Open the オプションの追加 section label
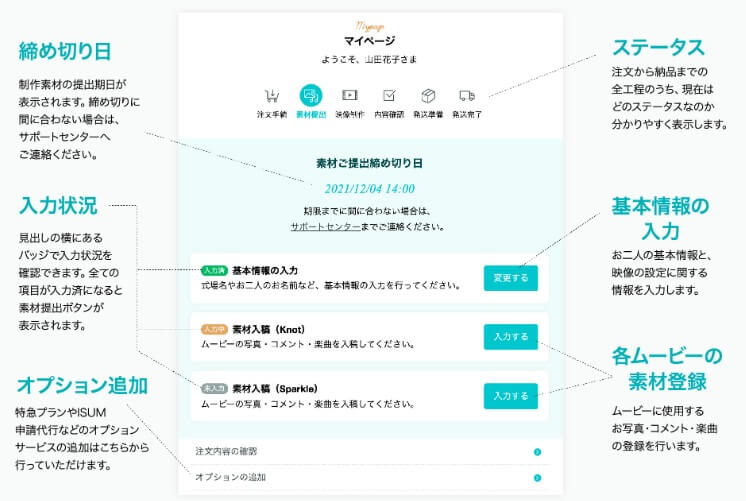 coord(230,478)
